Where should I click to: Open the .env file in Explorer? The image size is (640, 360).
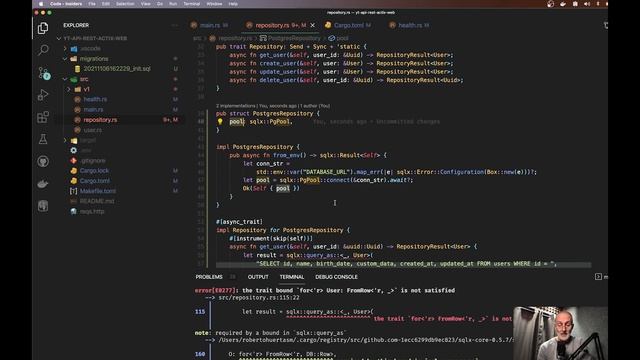point(86,151)
